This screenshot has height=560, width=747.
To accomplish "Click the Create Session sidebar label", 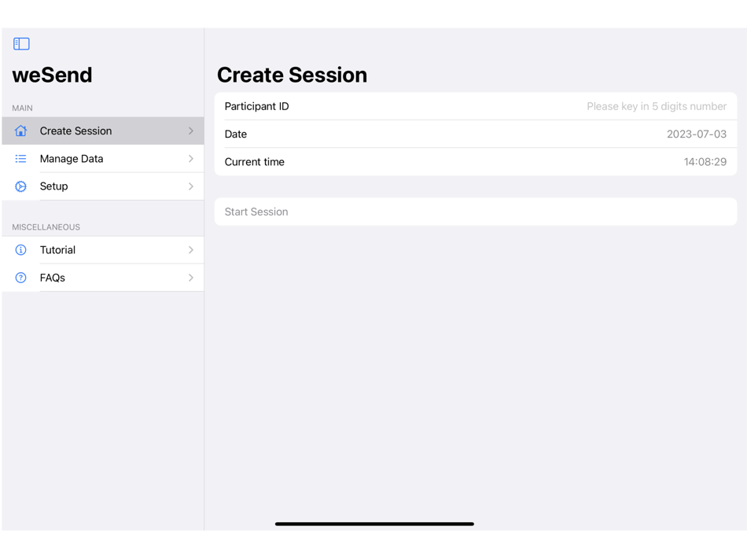I will (75, 131).
